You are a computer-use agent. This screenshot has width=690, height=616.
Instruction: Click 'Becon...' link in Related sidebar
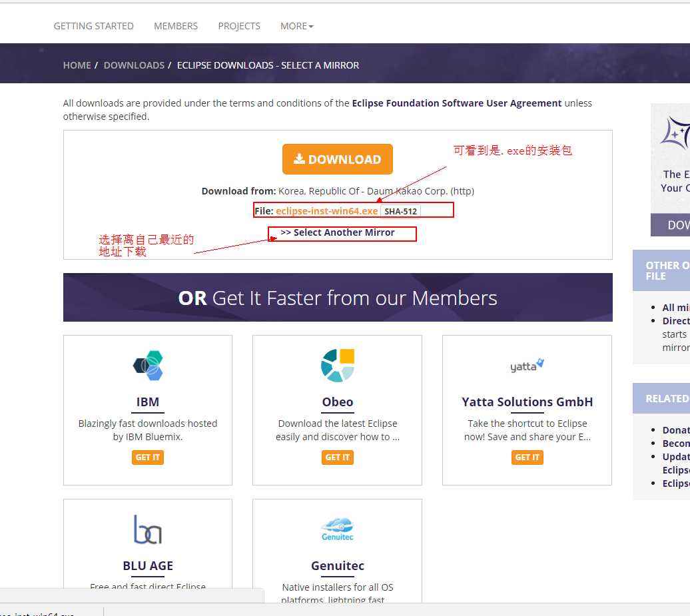coord(676,443)
